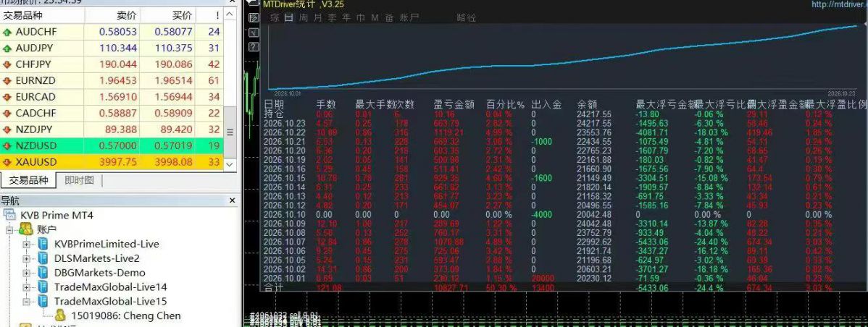Click the market watch scroll-down arrow
The image size is (868, 327).
coord(230,164)
